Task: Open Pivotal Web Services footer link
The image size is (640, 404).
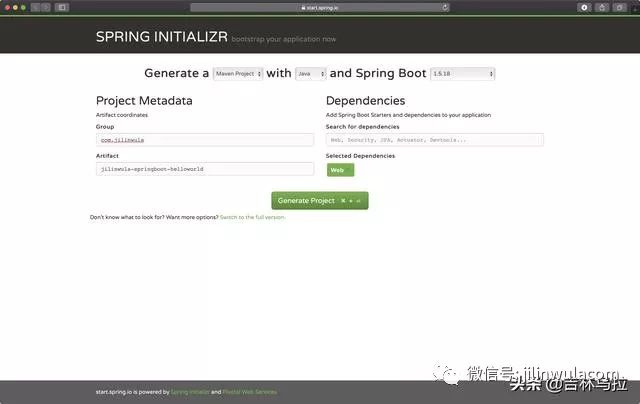Action: tap(250, 392)
